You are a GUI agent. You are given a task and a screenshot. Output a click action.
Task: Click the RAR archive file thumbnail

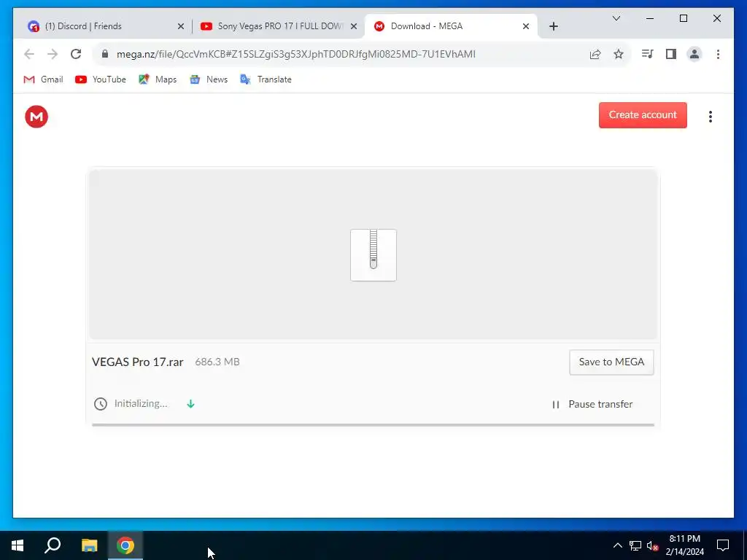coord(373,254)
